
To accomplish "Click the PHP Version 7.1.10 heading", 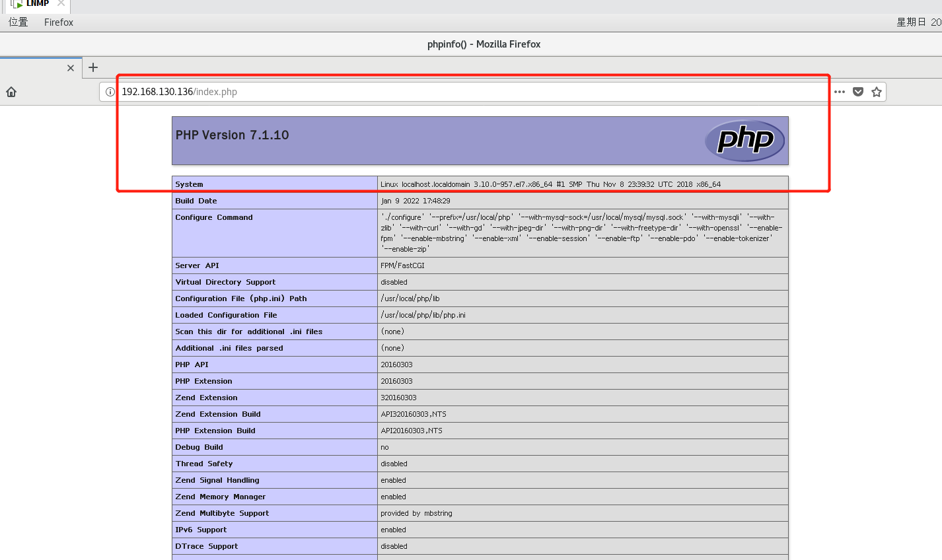I will (233, 135).
